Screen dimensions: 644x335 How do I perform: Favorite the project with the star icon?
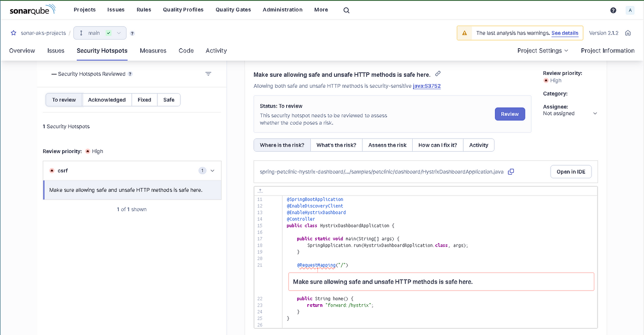(14, 33)
